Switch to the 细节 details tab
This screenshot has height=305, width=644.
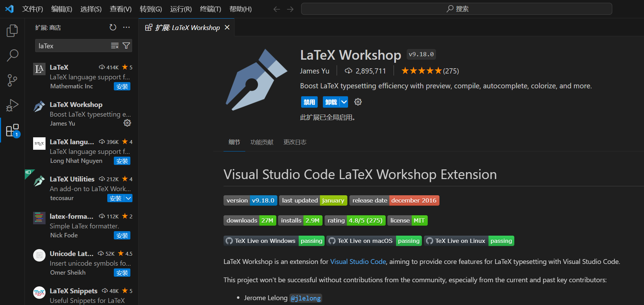click(x=234, y=142)
